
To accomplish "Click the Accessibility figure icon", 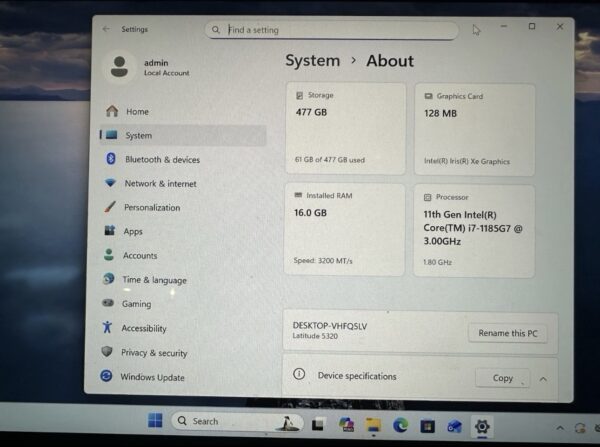I will pos(107,327).
